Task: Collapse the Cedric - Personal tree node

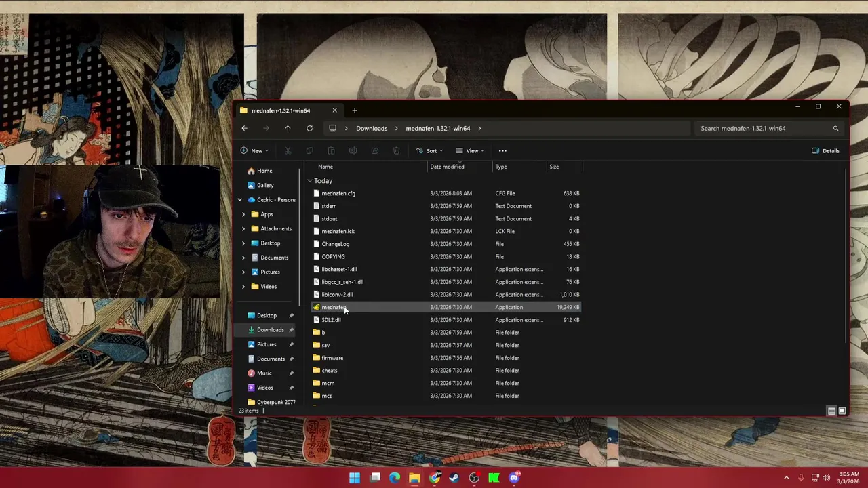Action: 240,200
